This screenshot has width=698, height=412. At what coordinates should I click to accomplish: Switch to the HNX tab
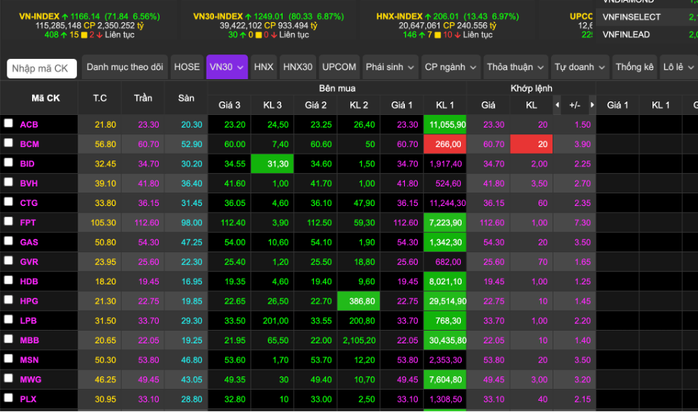pos(264,67)
